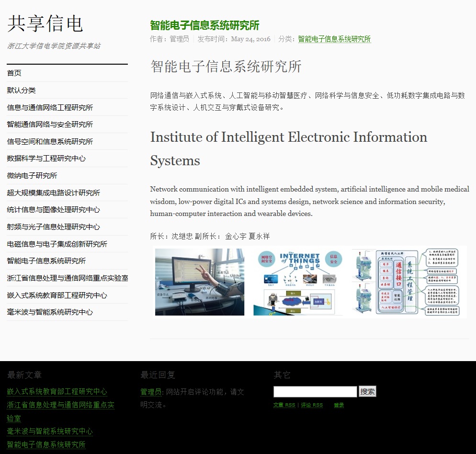Open 信息与通信网络工程研究所 in sidebar
Image resolution: width=476 pixels, height=454 pixels.
(x=50, y=107)
